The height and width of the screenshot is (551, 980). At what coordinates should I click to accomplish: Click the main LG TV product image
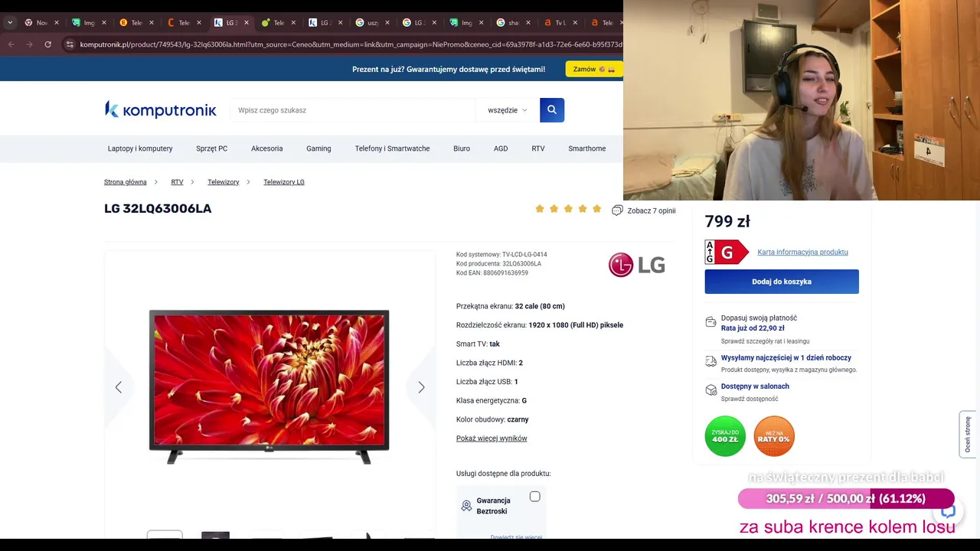point(269,387)
